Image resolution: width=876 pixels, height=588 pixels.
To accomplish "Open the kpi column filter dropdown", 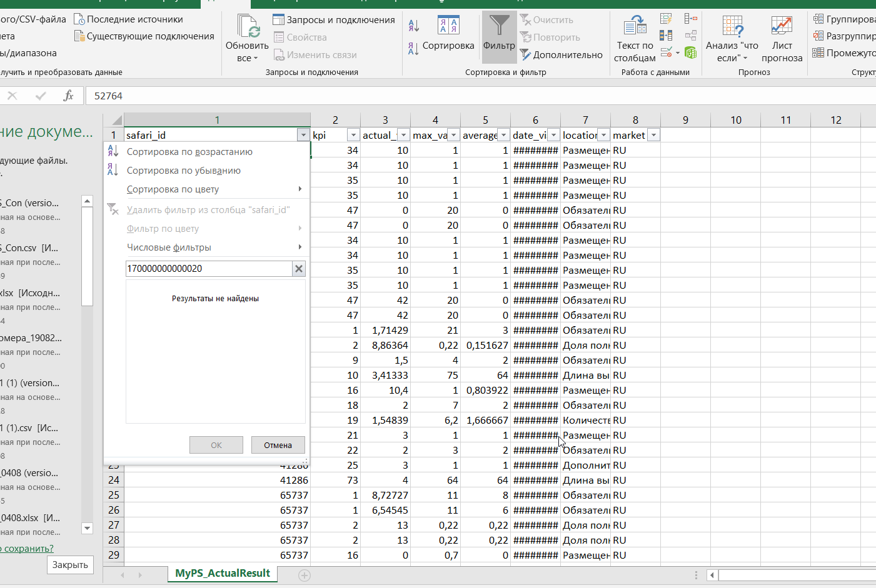I will point(353,135).
